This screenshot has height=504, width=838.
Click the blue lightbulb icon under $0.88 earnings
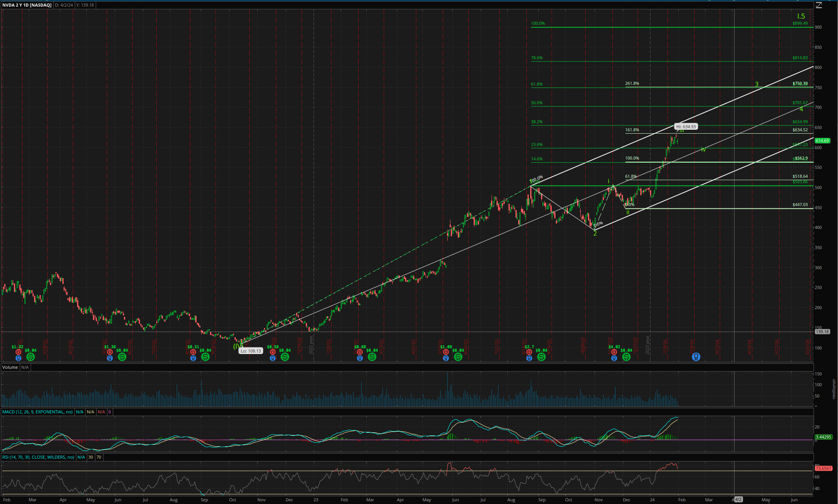click(360, 358)
